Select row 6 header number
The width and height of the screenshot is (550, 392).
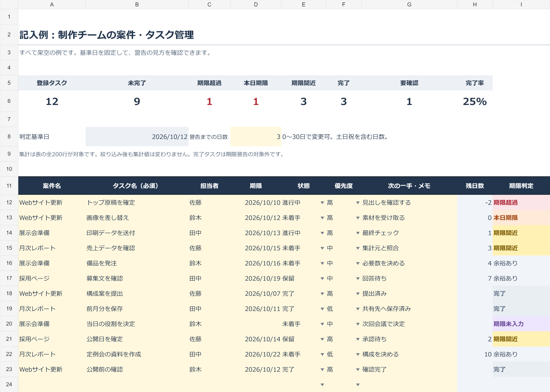[9, 101]
